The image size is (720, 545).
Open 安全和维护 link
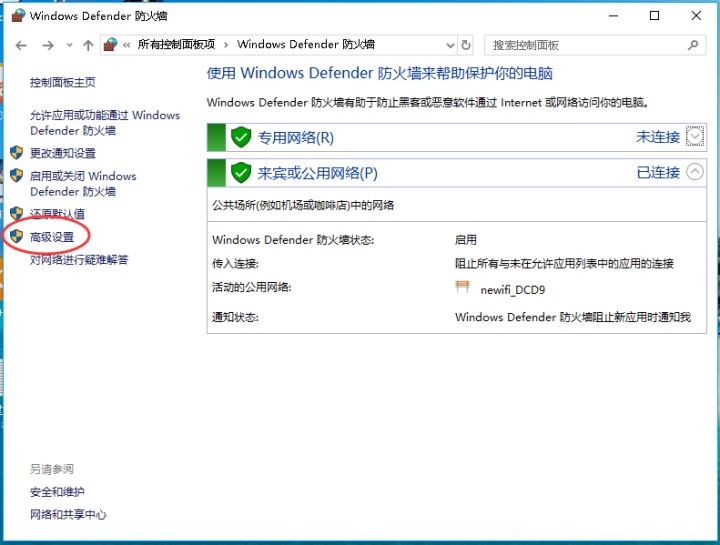57,492
